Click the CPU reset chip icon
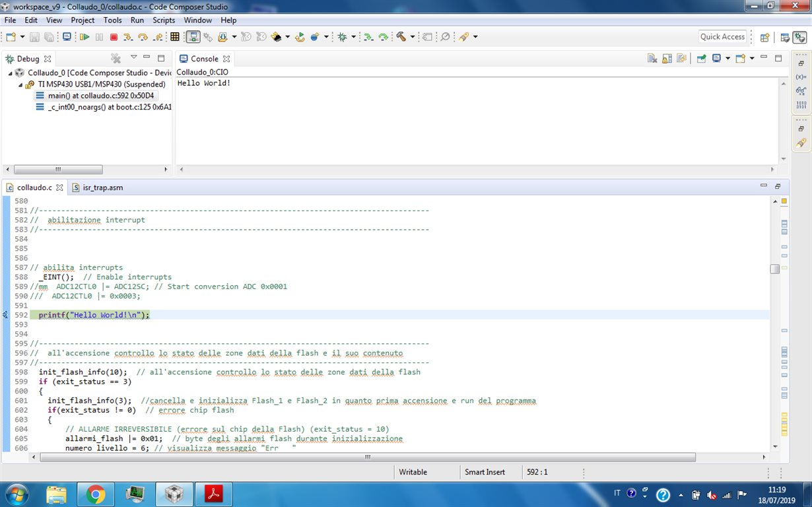 pyautogui.click(x=277, y=37)
